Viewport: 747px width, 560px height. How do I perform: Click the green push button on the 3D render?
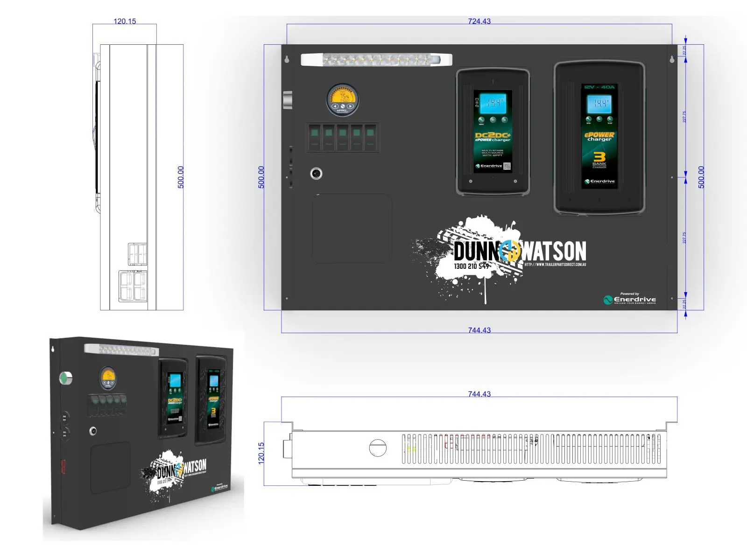(x=66, y=378)
